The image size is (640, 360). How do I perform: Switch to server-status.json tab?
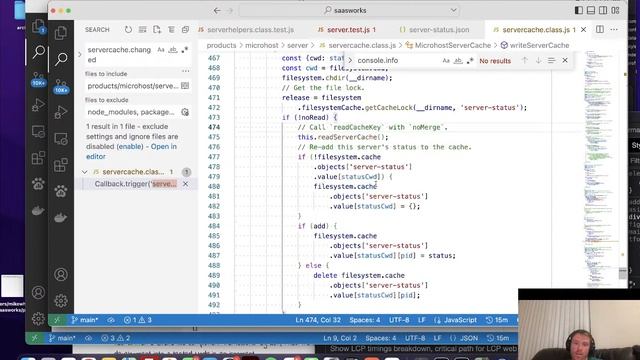[439, 30]
